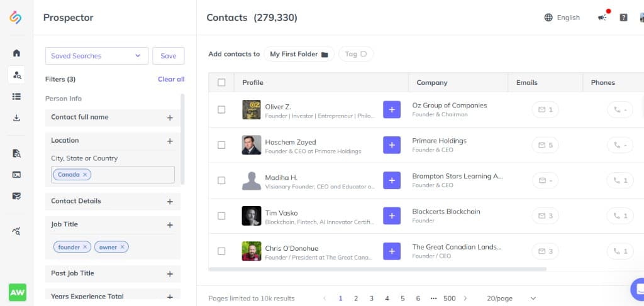Add Oliver Z. with plus button
644x306 pixels.
pos(392,110)
